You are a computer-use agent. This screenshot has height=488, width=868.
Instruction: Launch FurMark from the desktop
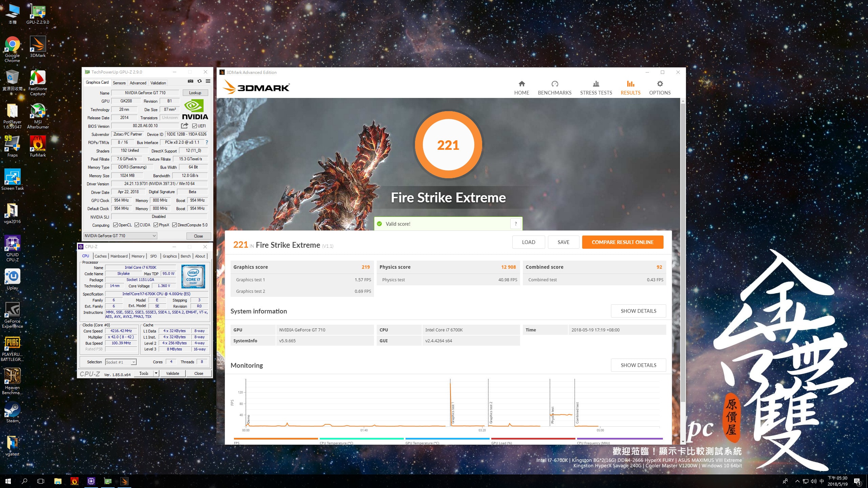coord(38,146)
